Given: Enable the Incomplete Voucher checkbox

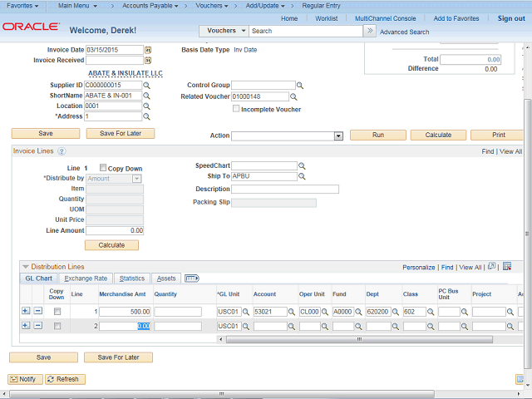Looking at the screenshot, I should click(236, 109).
